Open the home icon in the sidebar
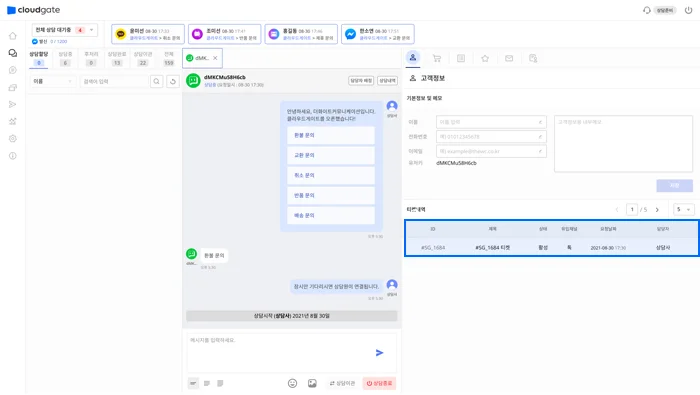 12,36
